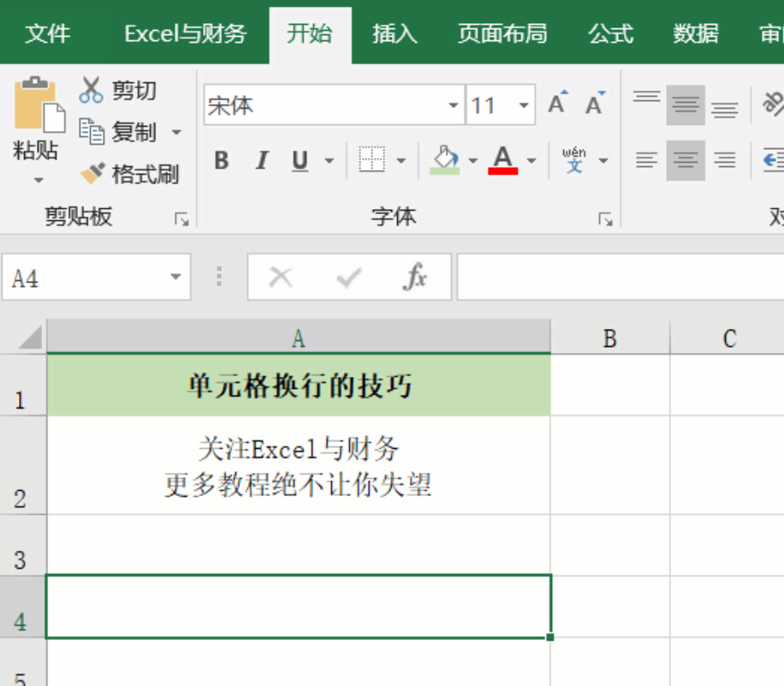Switch to the 公式 (Formulas) tab

point(610,34)
